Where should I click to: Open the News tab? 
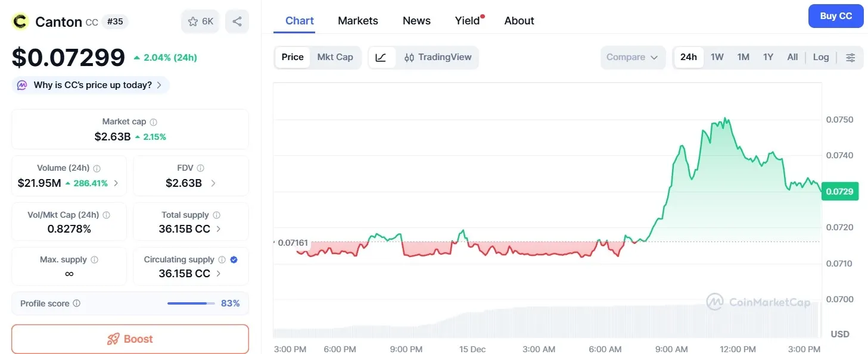(416, 21)
